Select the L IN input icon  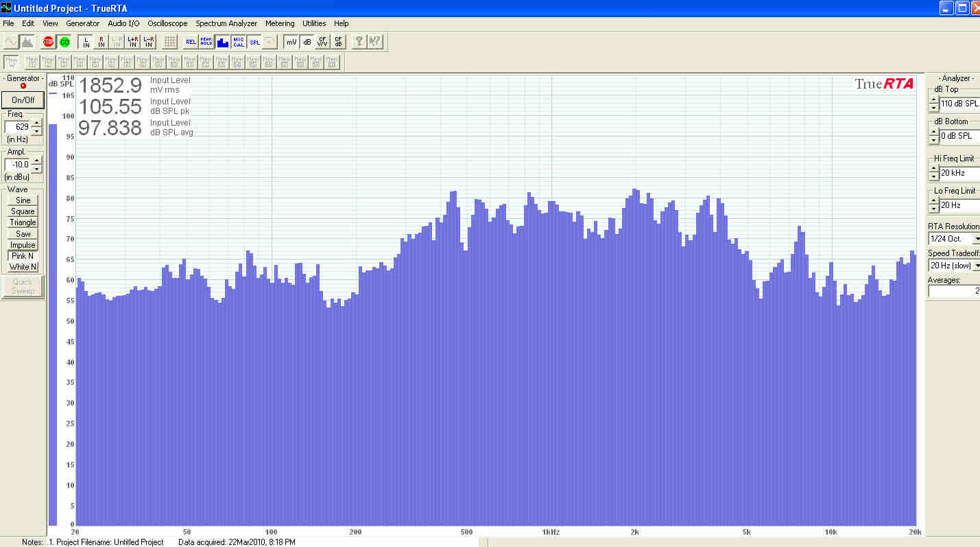(86, 42)
